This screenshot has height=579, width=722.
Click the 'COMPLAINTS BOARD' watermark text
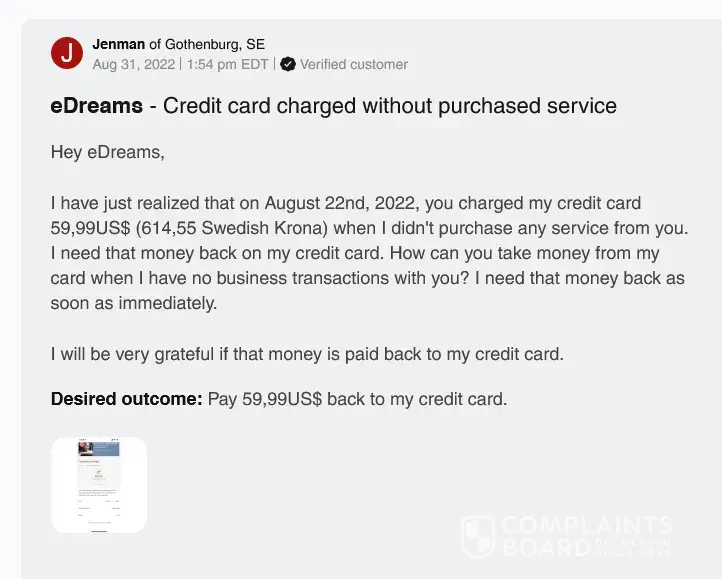click(586, 536)
